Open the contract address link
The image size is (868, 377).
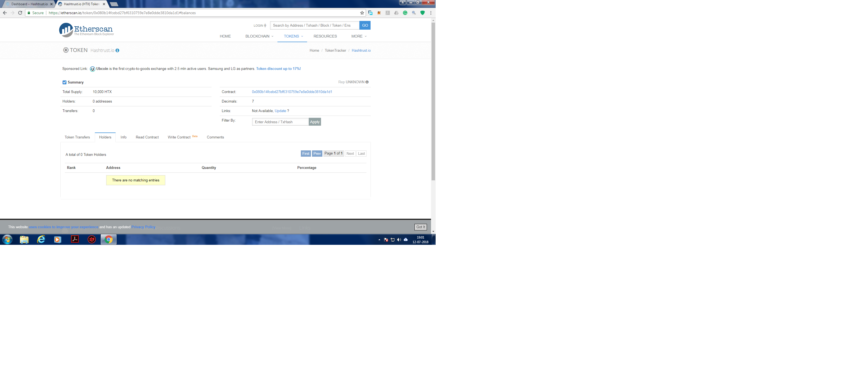point(292,92)
